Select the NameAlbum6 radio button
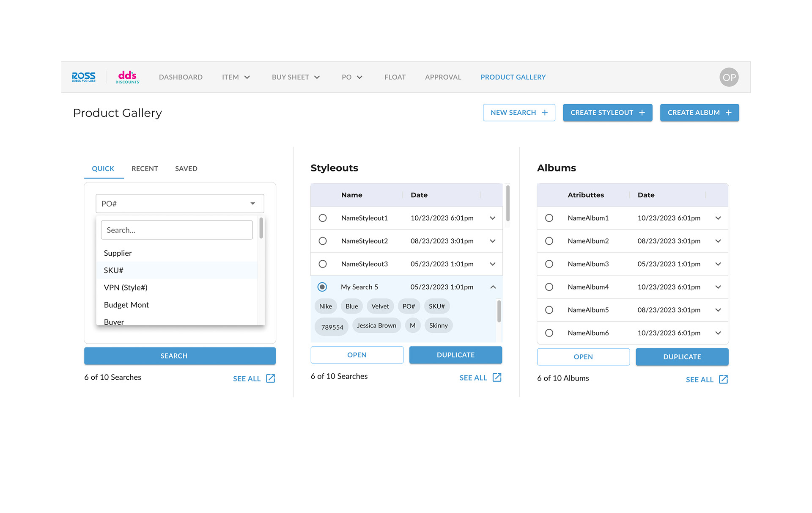The height and width of the screenshot is (513, 812). (549, 333)
